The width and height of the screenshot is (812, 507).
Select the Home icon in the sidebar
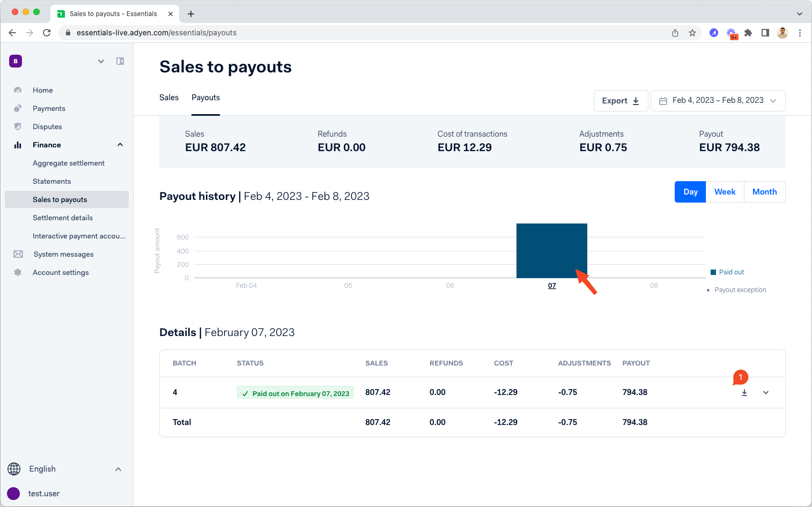pyautogui.click(x=19, y=90)
